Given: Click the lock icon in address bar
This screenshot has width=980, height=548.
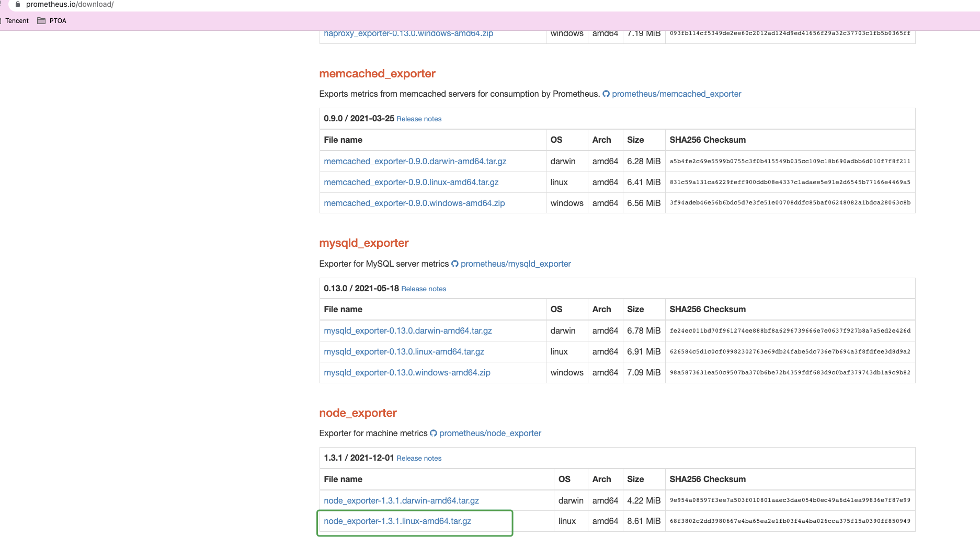Looking at the screenshot, I should point(18,4).
